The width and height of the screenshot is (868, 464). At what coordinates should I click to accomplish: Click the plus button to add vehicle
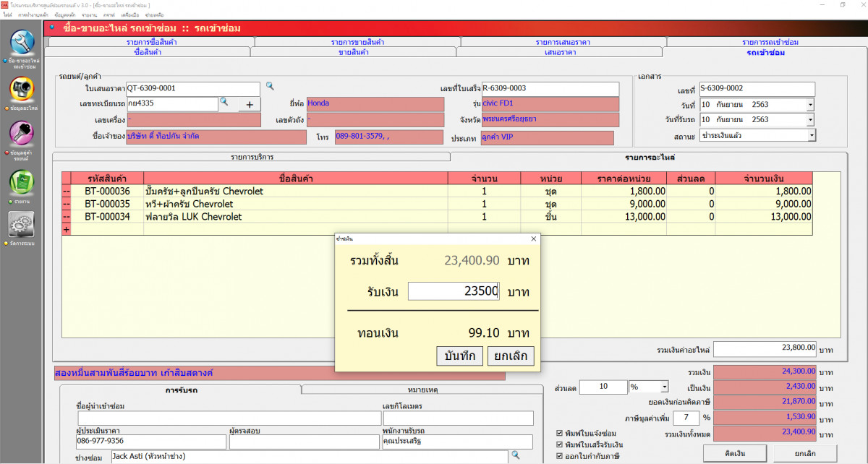coord(250,104)
